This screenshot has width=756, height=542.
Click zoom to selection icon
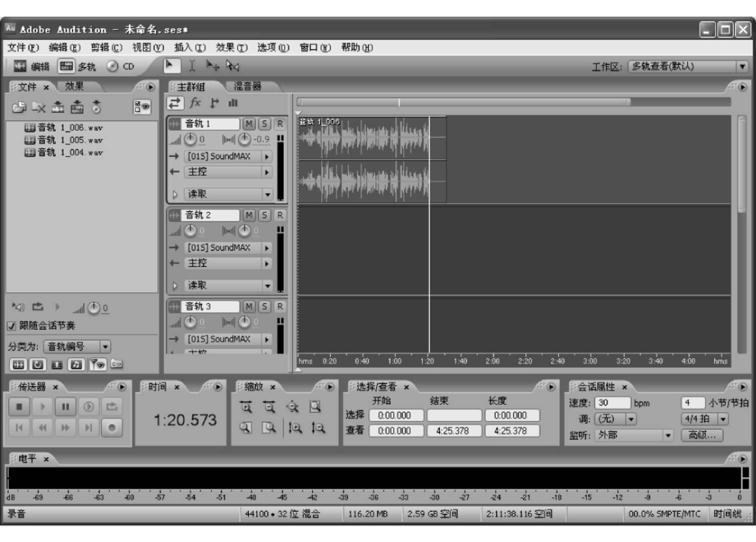point(315,407)
